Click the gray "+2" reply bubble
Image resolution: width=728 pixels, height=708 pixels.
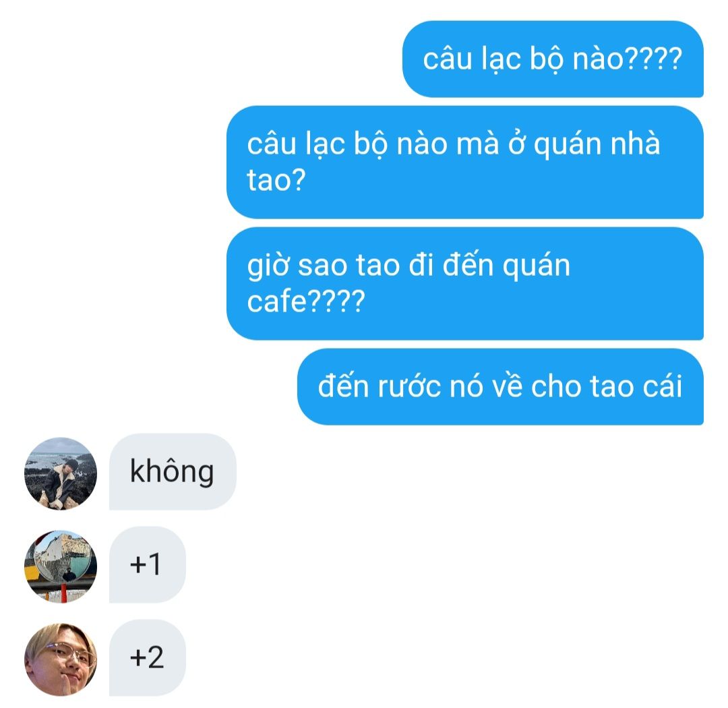click(147, 657)
